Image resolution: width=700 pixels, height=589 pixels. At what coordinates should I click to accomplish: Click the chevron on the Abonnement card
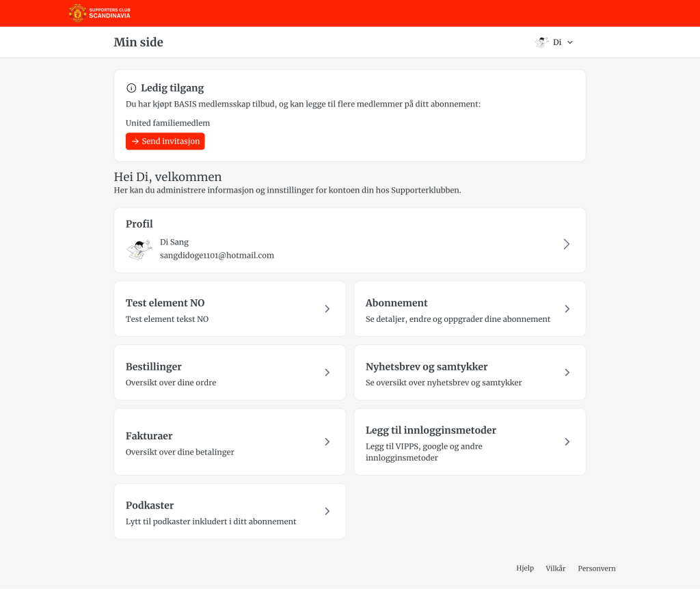567,309
